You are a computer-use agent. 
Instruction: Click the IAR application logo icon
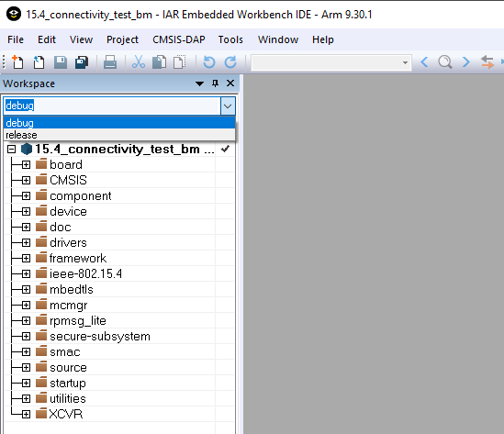[14, 14]
